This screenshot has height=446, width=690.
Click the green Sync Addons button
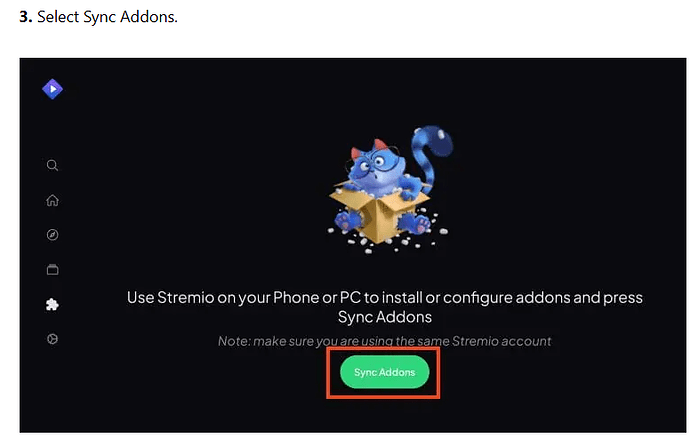(x=385, y=372)
